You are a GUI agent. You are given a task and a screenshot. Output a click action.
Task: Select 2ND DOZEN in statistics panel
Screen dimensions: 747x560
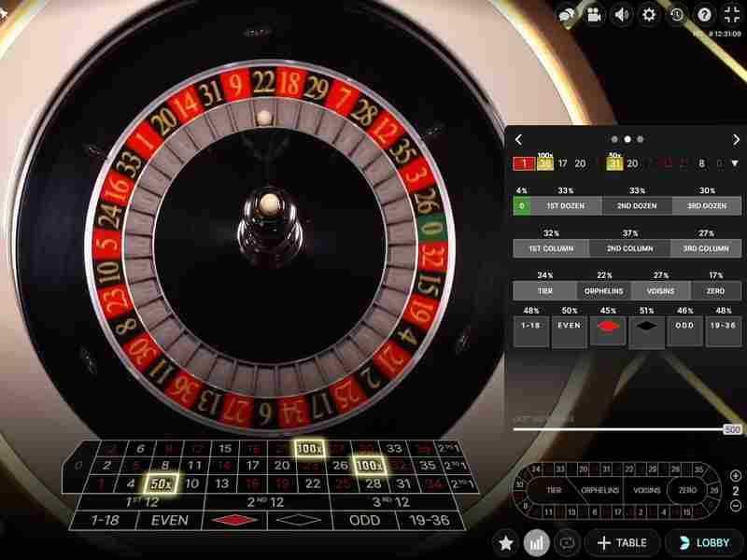click(x=637, y=205)
